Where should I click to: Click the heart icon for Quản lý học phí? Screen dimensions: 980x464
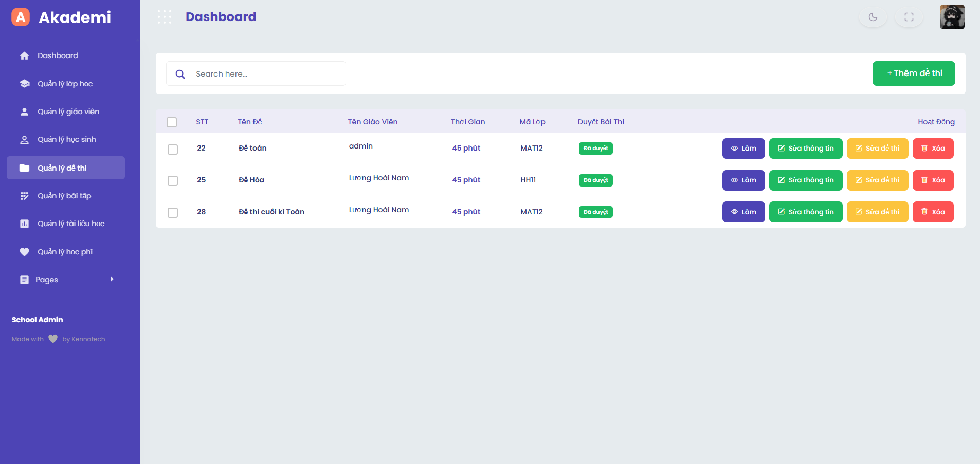24,252
